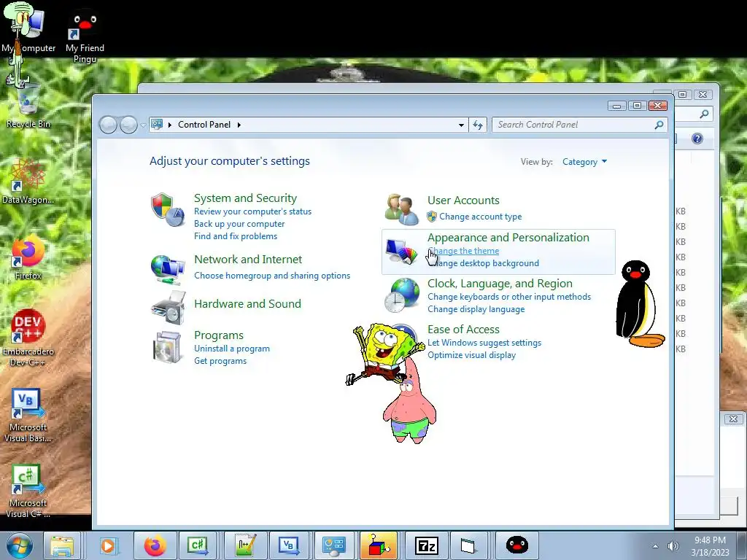Open the User Accounts people icon

point(402,209)
